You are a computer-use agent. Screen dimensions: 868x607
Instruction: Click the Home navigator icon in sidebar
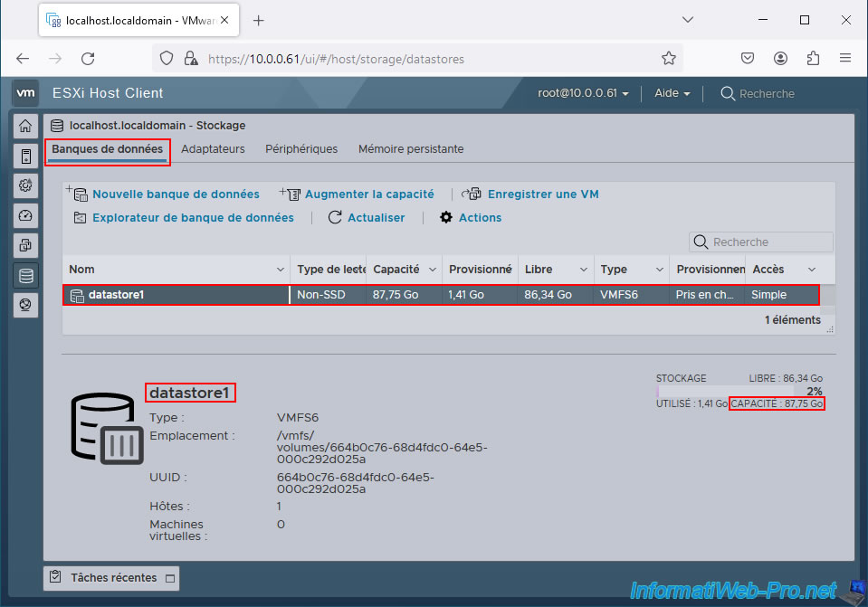click(25, 126)
